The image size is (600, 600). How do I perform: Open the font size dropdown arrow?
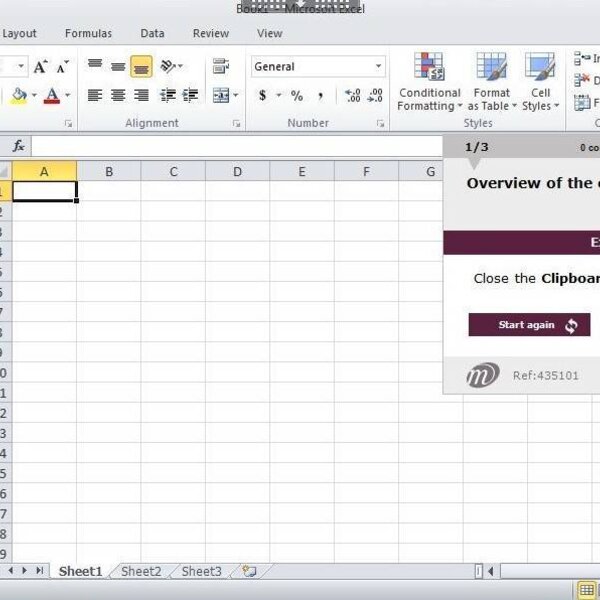point(21,66)
